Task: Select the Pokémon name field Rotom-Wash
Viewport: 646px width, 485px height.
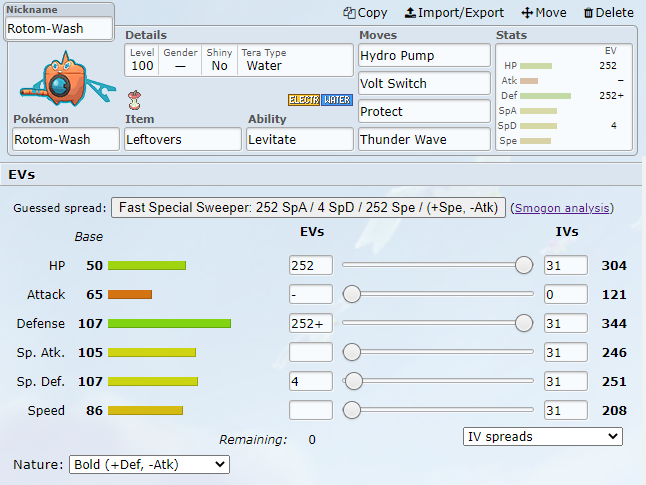Action: click(66, 139)
